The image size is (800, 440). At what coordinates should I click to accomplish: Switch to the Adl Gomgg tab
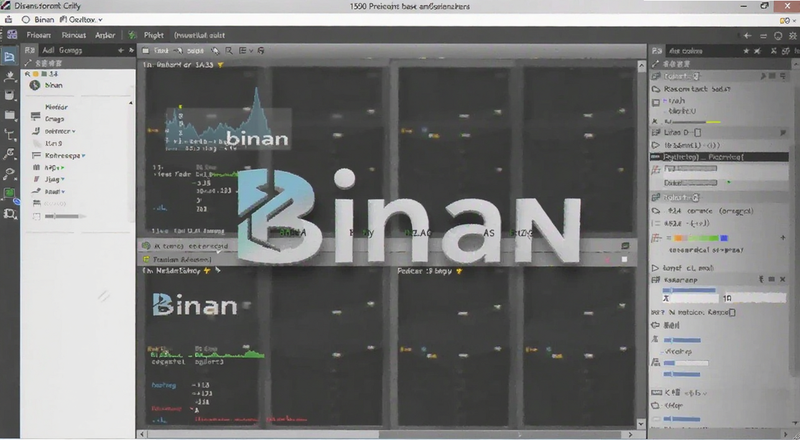62,50
